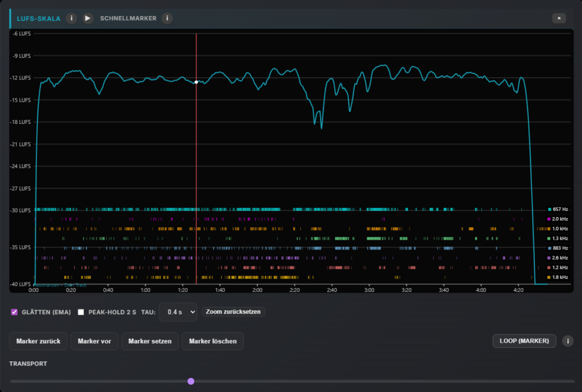582x392 pixels.
Task: Enable PEAK-HOLD 2 S
Action: tap(80, 311)
